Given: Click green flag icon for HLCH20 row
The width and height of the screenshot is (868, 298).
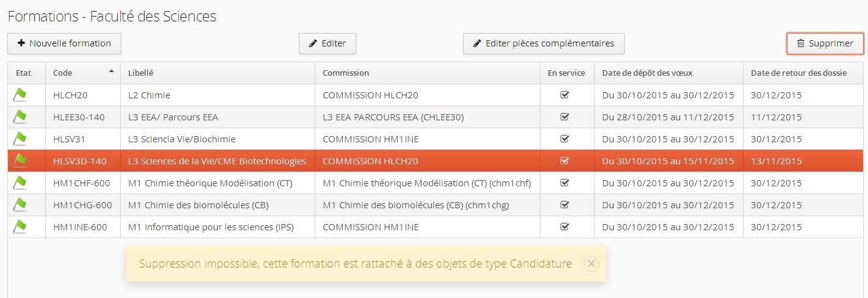Looking at the screenshot, I should point(20,95).
